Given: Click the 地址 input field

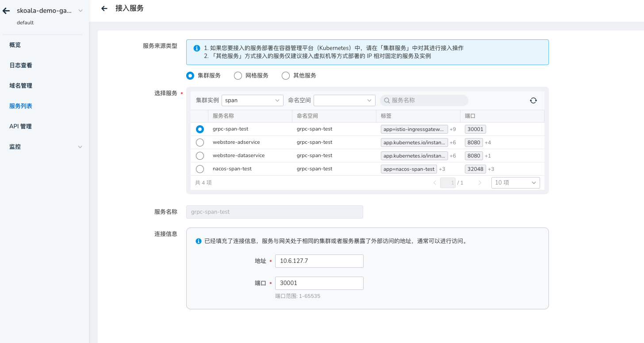Looking at the screenshot, I should (319, 261).
